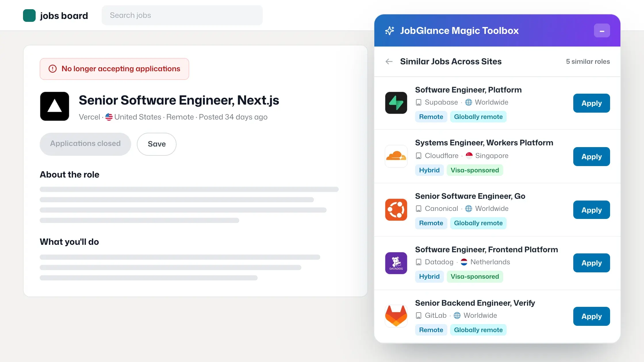The height and width of the screenshot is (362, 644).
Task: Open Systems Engineer, Workers Platform title
Action: point(484,143)
